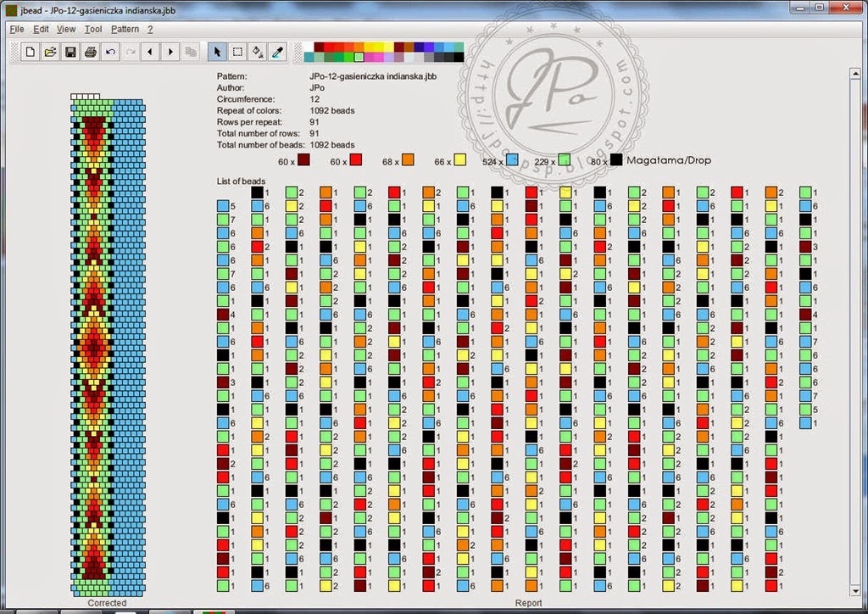Open the Edit menu

[x=41, y=29]
